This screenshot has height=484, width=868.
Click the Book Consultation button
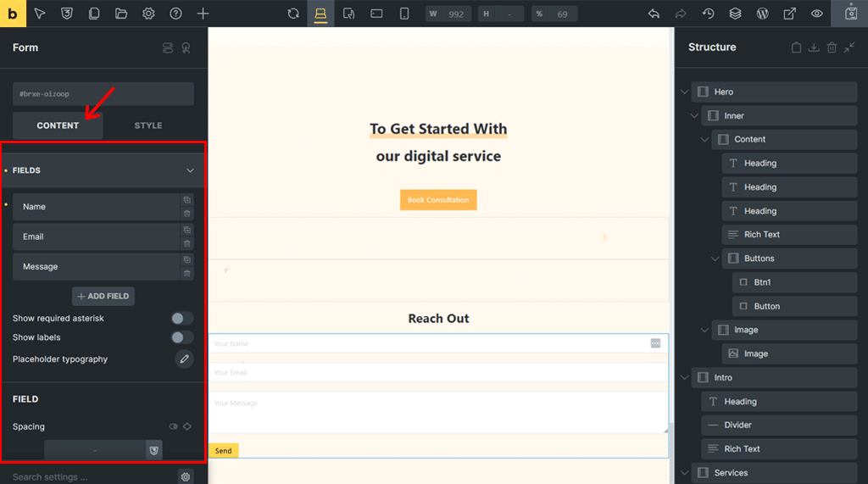point(438,200)
